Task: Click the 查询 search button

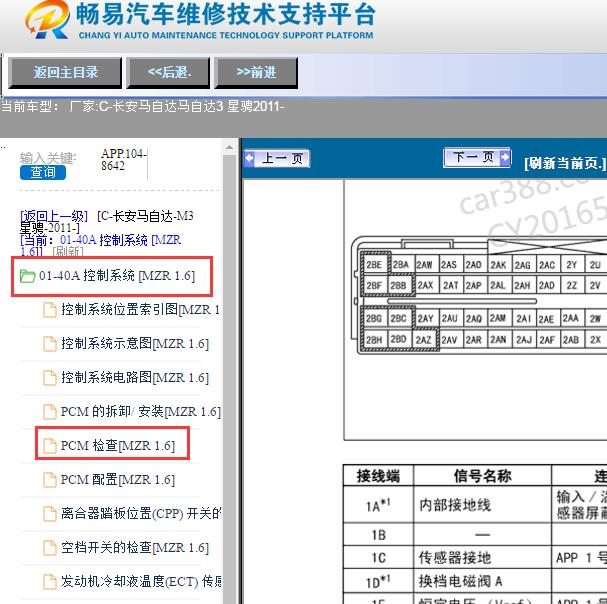Action: pyautogui.click(x=43, y=172)
